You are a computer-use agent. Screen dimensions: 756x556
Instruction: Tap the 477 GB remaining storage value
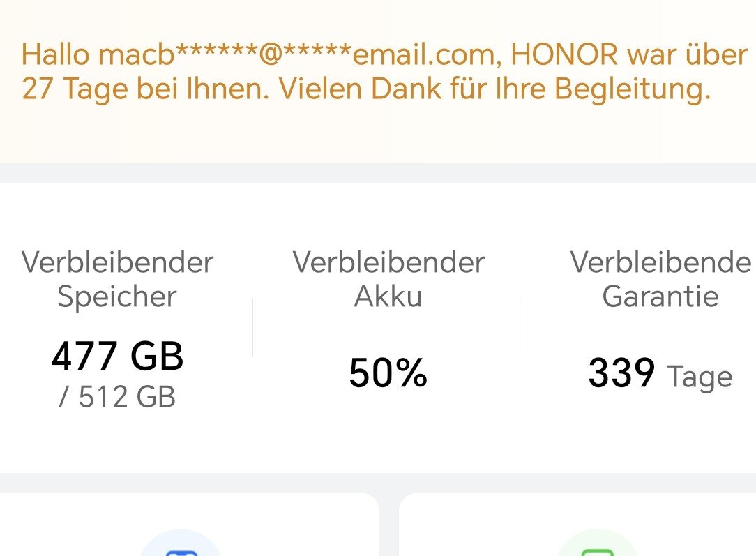tap(117, 356)
